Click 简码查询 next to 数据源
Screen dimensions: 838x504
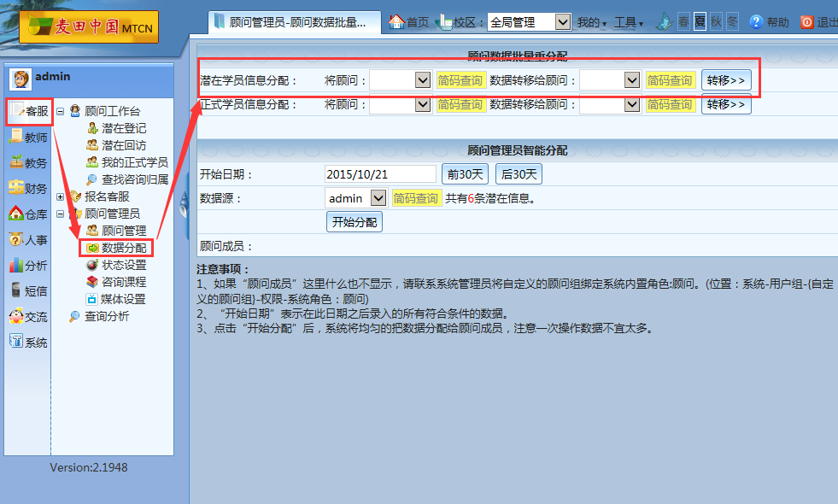tap(416, 198)
